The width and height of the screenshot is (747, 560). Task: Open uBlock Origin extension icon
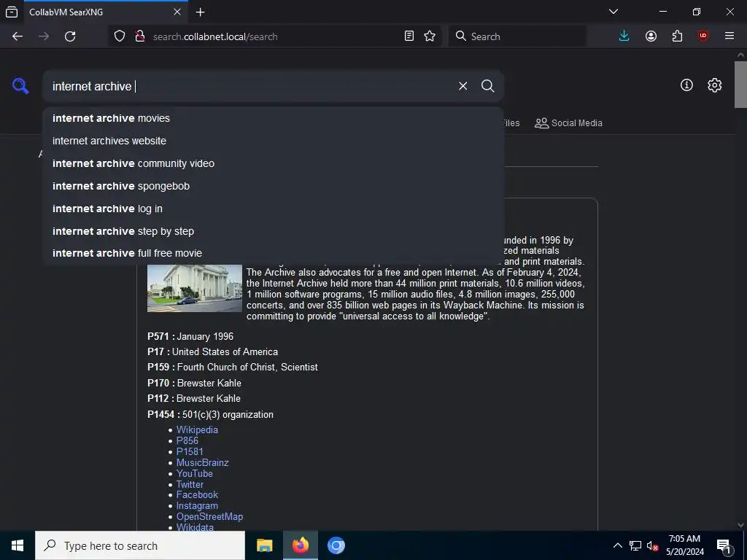pos(703,36)
